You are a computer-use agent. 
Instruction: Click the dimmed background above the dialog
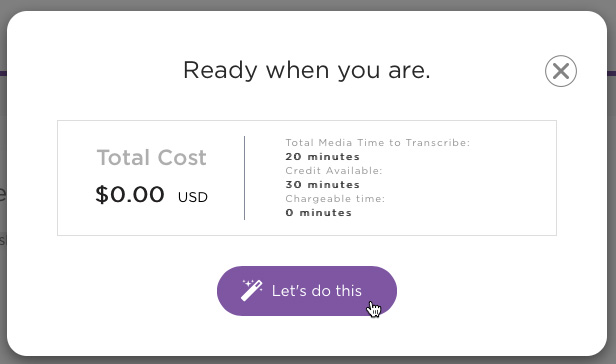[x=308, y=5]
